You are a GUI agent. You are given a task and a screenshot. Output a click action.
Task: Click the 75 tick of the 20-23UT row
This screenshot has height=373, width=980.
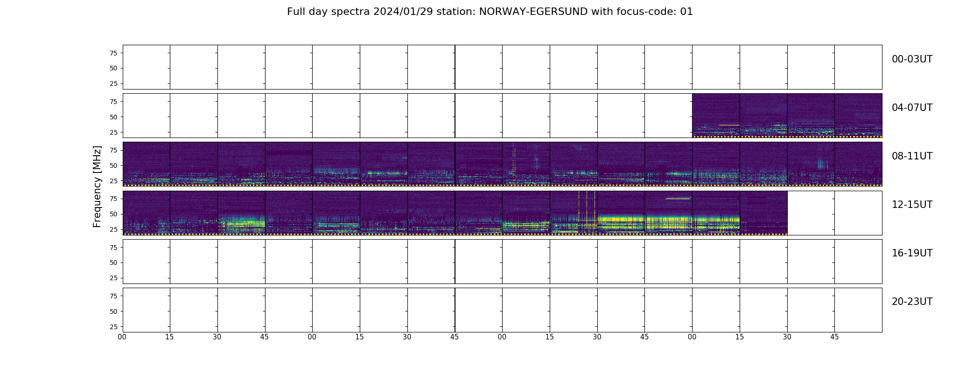(113, 296)
